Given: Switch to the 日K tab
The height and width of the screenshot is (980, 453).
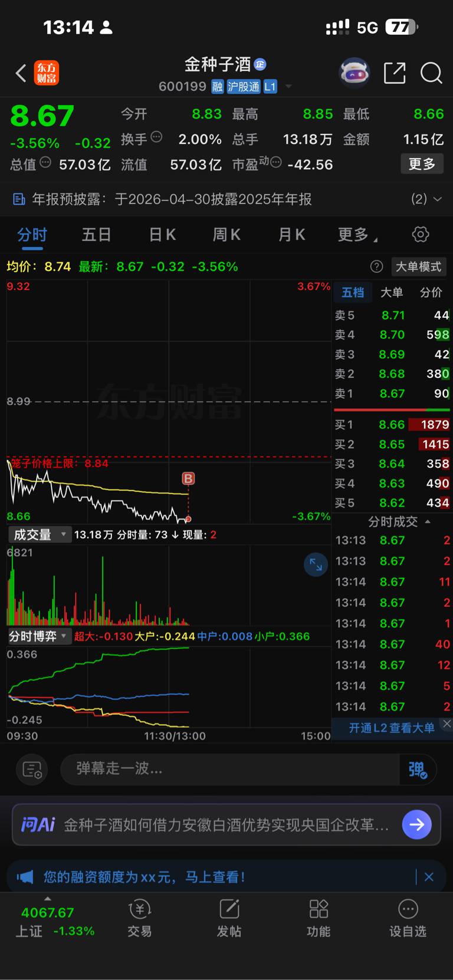Looking at the screenshot, I should point(162,235).
